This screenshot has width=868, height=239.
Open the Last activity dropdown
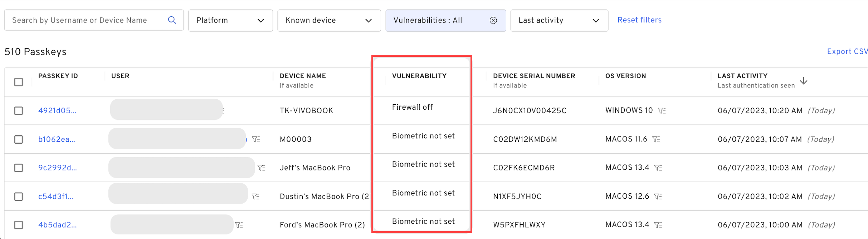point(559,20)
